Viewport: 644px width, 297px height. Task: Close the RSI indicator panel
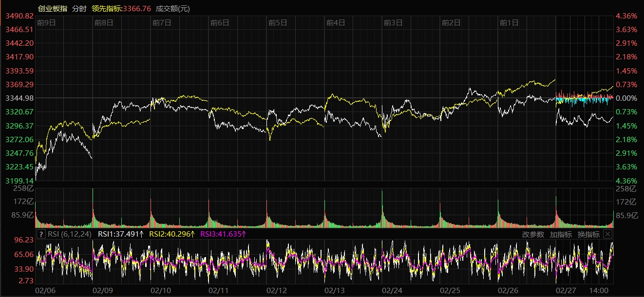(x=607, y=234)
